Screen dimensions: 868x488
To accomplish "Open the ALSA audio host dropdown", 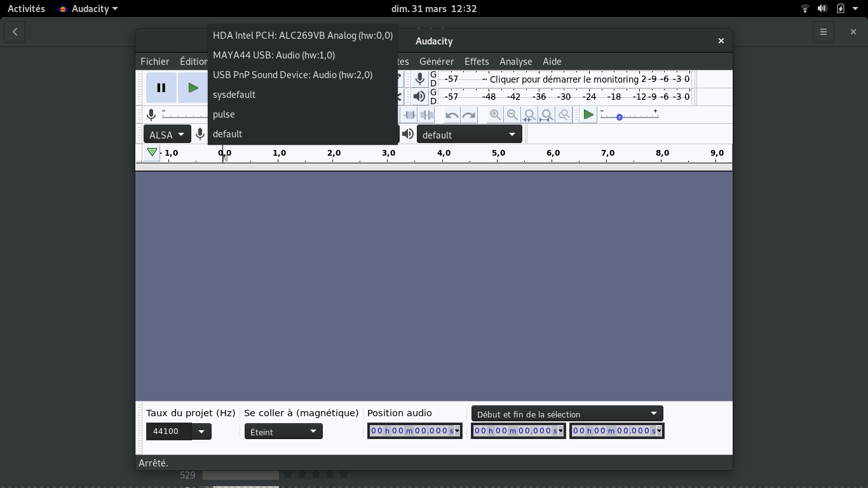I will coord(168,135).
